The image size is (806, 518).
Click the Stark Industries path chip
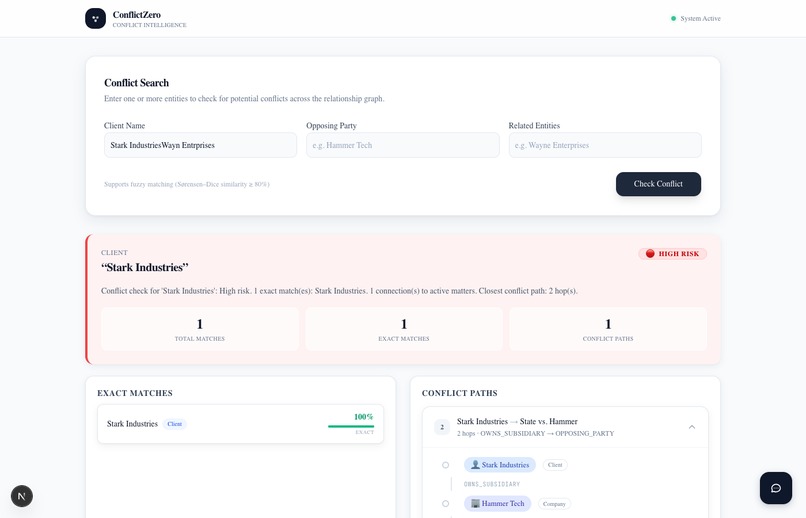(x=500, y=465)
